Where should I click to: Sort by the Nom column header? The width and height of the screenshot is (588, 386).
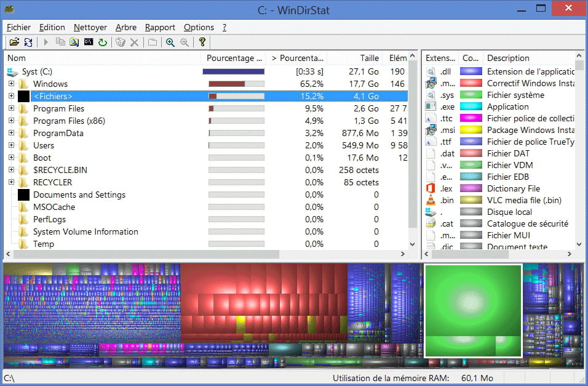pos(102,58)
